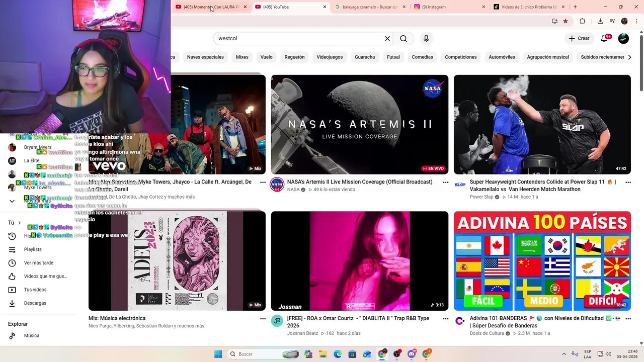The height and width of the screenshot is (362, 644).
Task: Play the Power Slap 11 thumbnail
Action: click(x=542, y=125)
